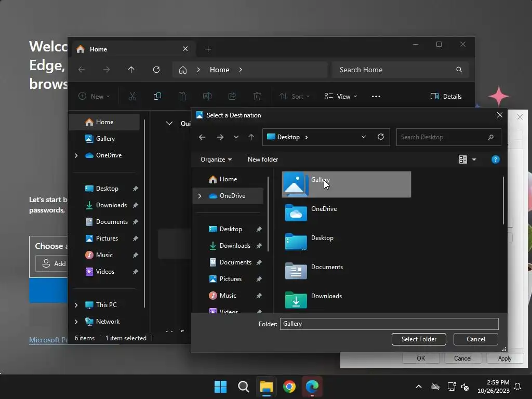Expand OneDrive in File Explorer sidebar
532x399 pixels.
[76, 155]
